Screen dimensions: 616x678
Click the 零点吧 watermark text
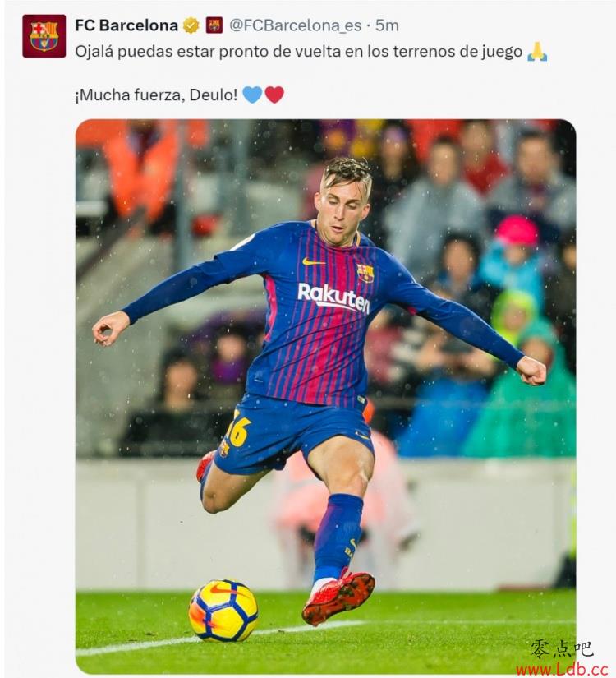pos(561,650)
